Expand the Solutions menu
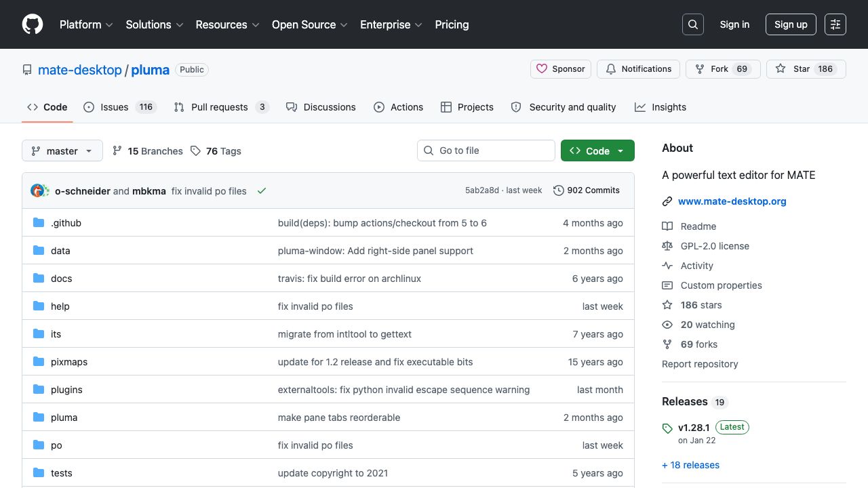Image resolution: width=868 pixels, height=488 pixels. coord(155,24)
